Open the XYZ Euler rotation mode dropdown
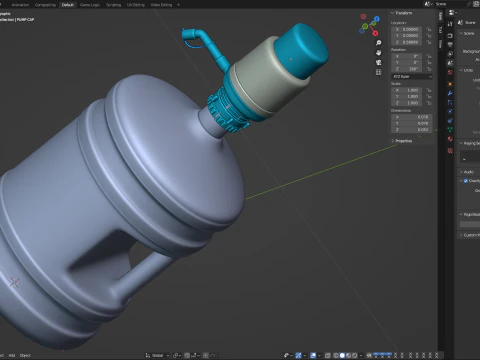 click(412, 76)
